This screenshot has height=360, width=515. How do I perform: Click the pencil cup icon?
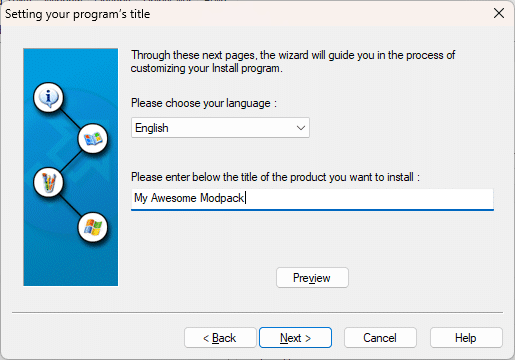(x=48, y=183)
